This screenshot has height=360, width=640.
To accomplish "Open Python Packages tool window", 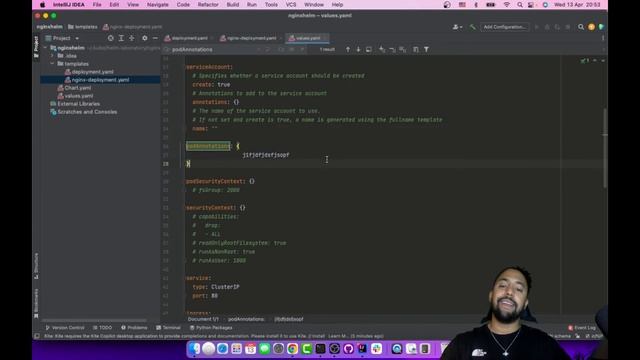I will click(x=211, y=328).
